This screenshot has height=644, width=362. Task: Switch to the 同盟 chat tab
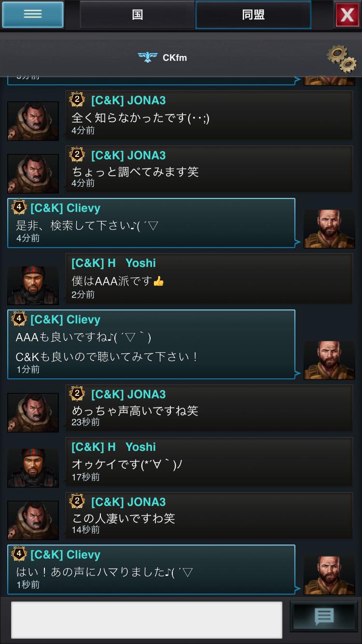tap(253, 14)
